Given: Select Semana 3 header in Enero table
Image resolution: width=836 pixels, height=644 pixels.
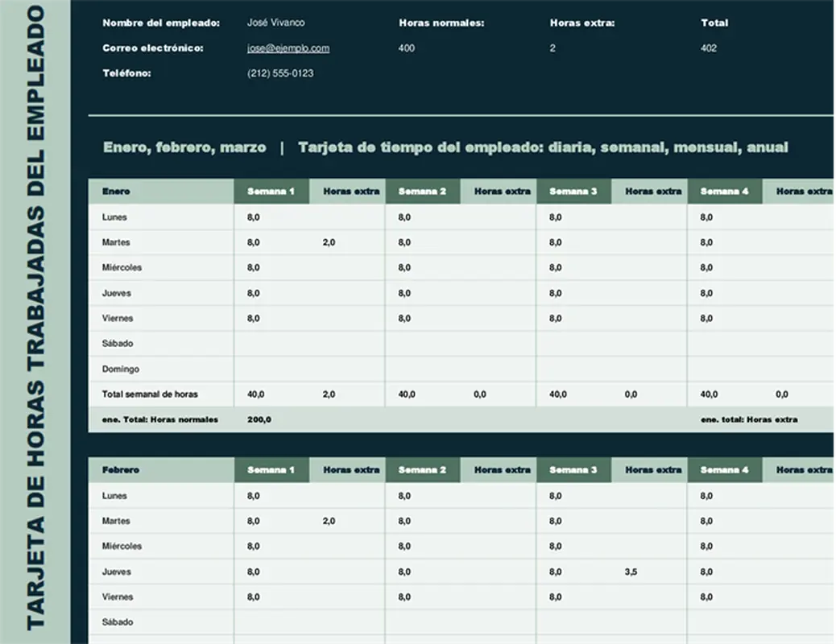Looking at the screenshot, I should pos(573,192).
